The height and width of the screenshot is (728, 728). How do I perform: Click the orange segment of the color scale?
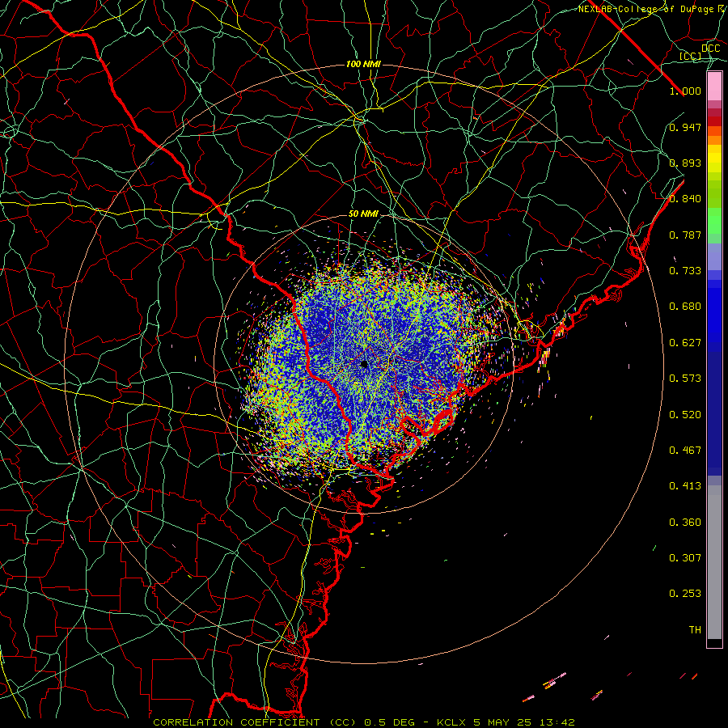(714, 140)
